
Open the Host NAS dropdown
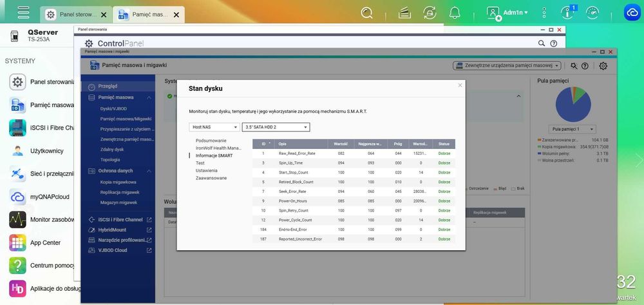(214, 127)
